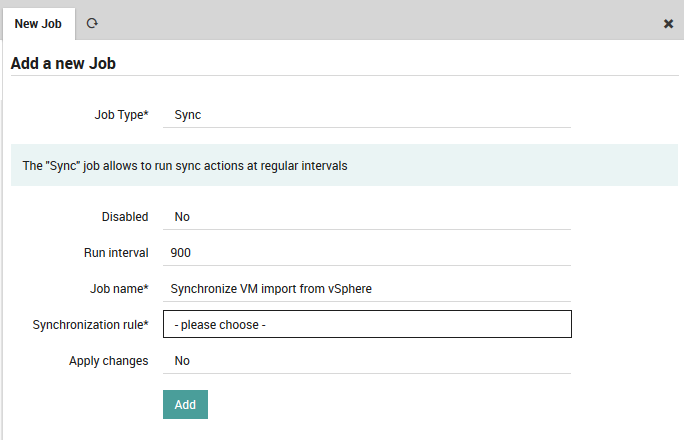
Task: Open the Job Type dropdown showing Sync
Action: pyautogui.click(x=366, y=115)
